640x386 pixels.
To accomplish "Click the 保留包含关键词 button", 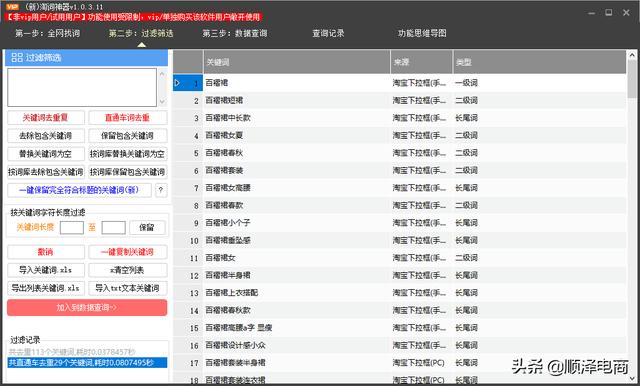I will [128, 136].
